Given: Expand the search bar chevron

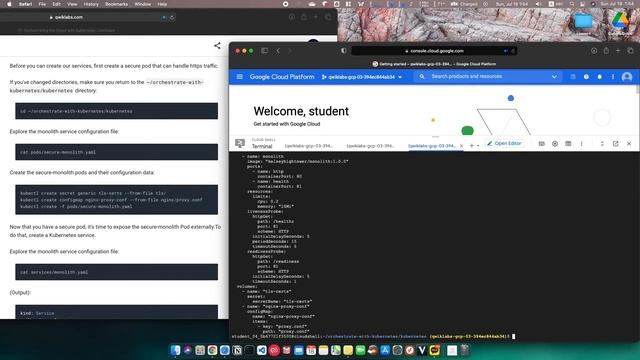Looking at the screenshot, I should tap(554, 77).
